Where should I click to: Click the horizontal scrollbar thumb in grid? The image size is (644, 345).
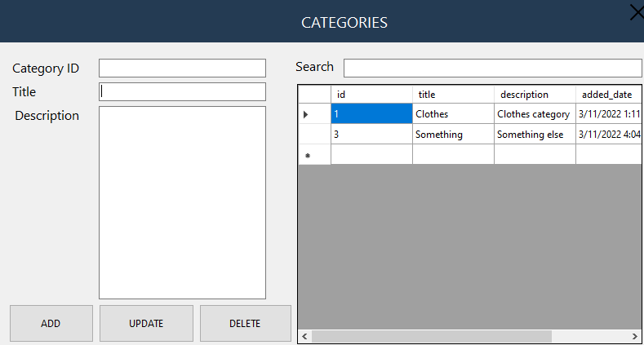pos(431,336)
